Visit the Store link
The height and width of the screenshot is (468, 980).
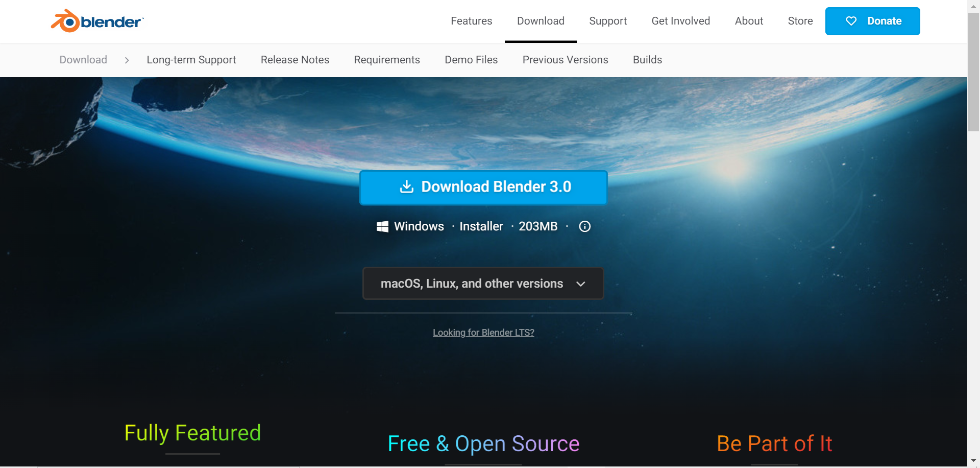point(800,21)
